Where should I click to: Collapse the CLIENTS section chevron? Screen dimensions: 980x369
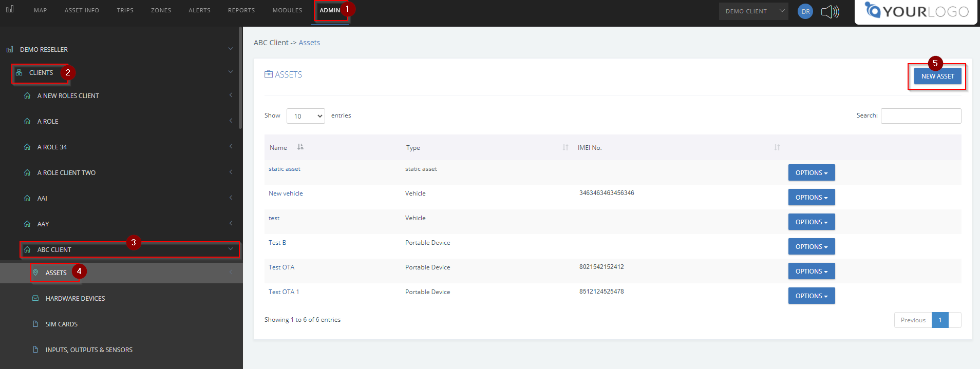pos(231,72)
